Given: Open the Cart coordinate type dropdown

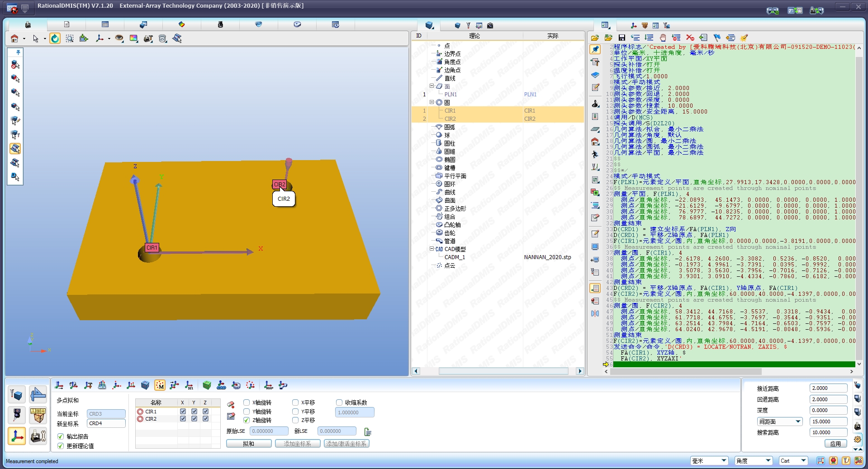Looking at the screenshot, I should pyautogui.click(x=793, y=461).
